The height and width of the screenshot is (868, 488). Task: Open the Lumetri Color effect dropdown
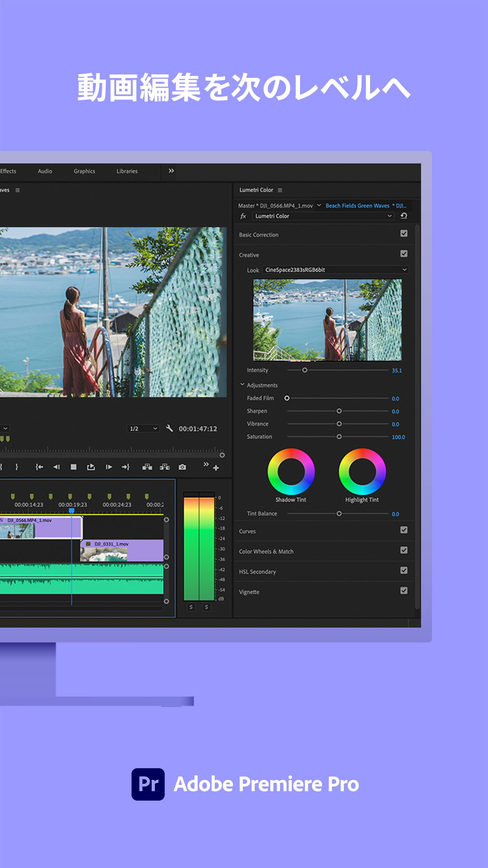pos(323,216)
